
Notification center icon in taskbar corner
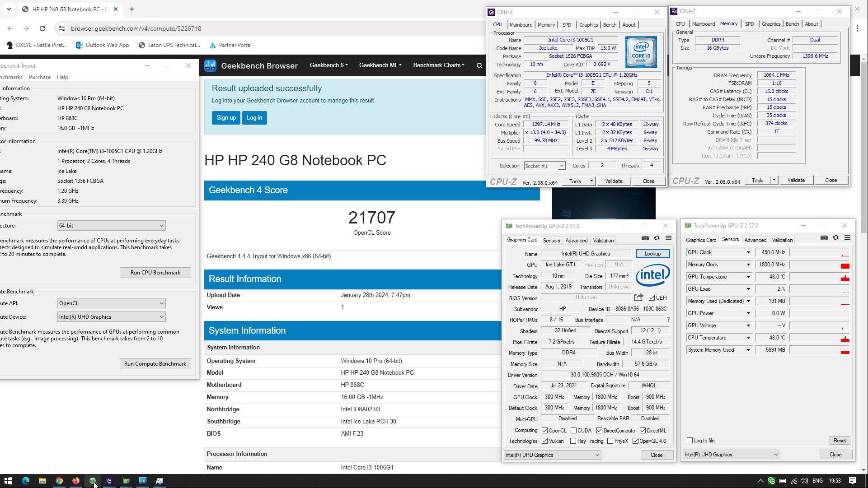(x=853, y=481)
